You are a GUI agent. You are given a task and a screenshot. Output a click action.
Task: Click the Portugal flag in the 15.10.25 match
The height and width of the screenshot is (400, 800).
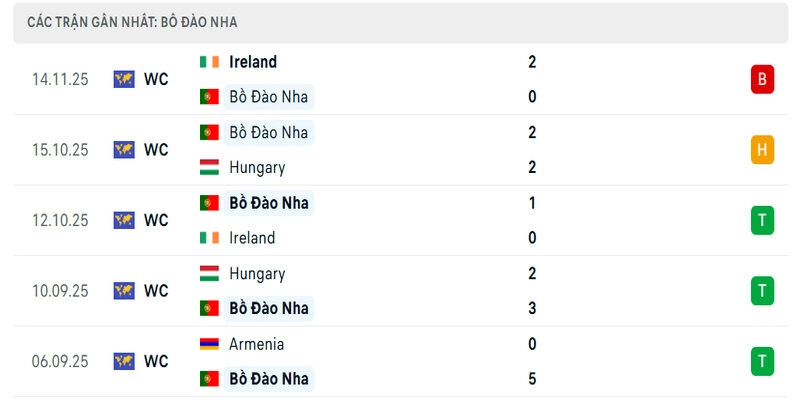pos(209,132)
